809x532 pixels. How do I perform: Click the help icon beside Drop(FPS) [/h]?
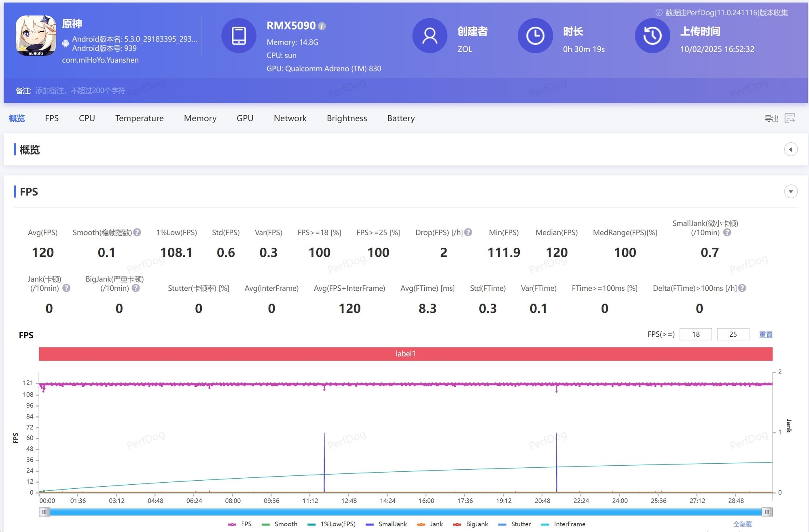click(x=468, y=232)
